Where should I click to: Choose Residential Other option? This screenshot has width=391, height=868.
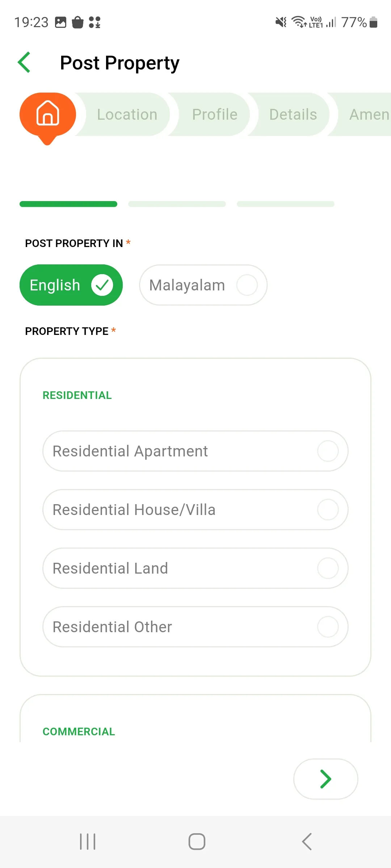coord(195,627)
